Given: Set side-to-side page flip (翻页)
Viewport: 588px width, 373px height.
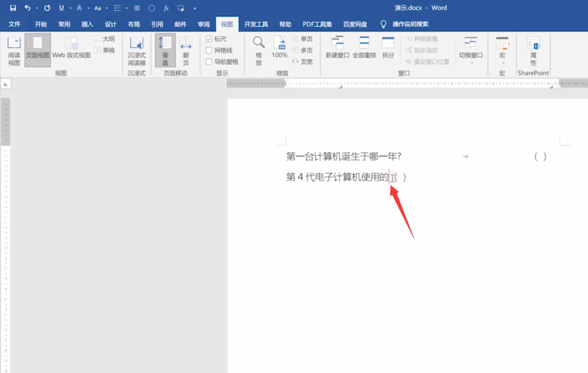Looking at the screenshot, I should click(186, 51).
